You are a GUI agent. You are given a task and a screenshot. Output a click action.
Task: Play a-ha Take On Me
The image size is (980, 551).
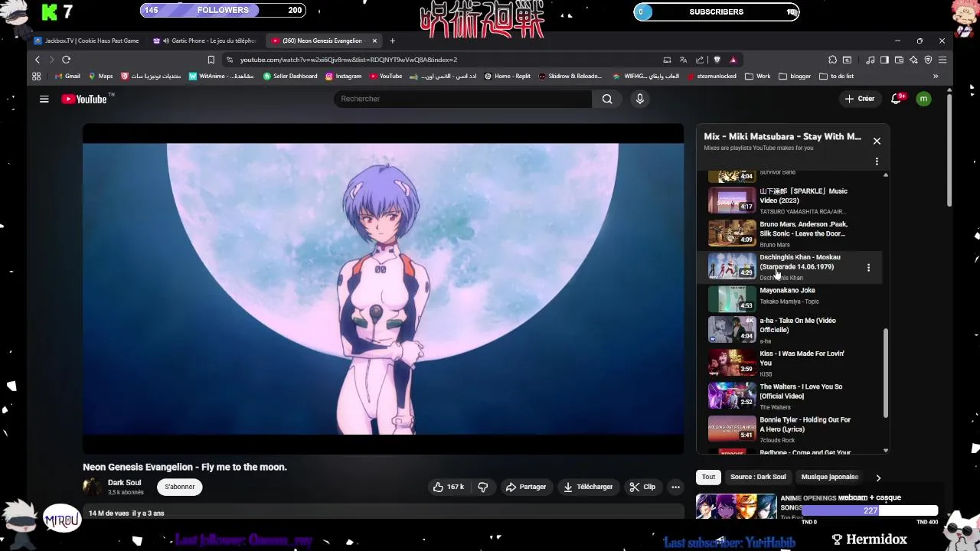coord(791,330)
